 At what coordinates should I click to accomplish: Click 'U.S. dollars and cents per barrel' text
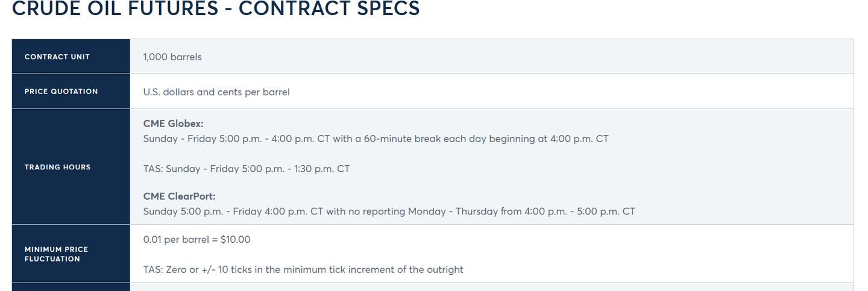click(x=216, y=92)
